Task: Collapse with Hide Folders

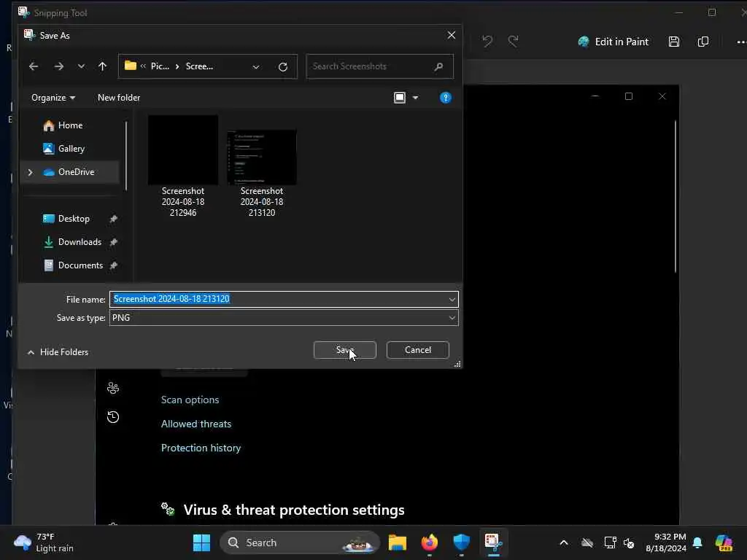Action: pyautogui.click(x=58, y=352)
